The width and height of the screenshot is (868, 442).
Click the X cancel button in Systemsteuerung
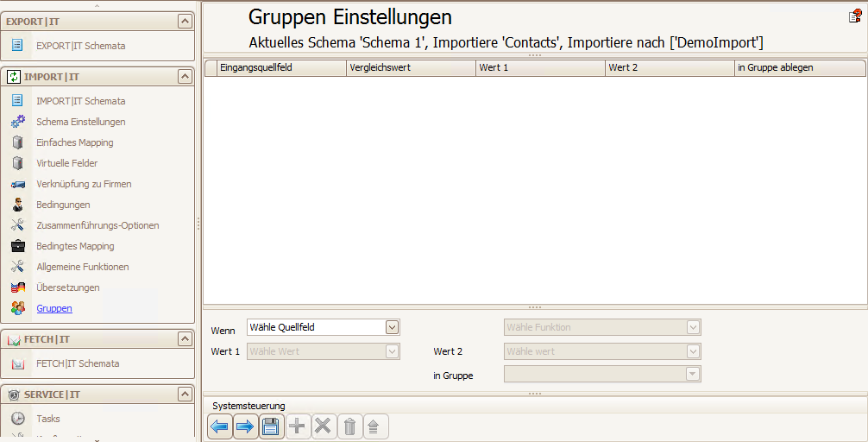click(324, 426)
